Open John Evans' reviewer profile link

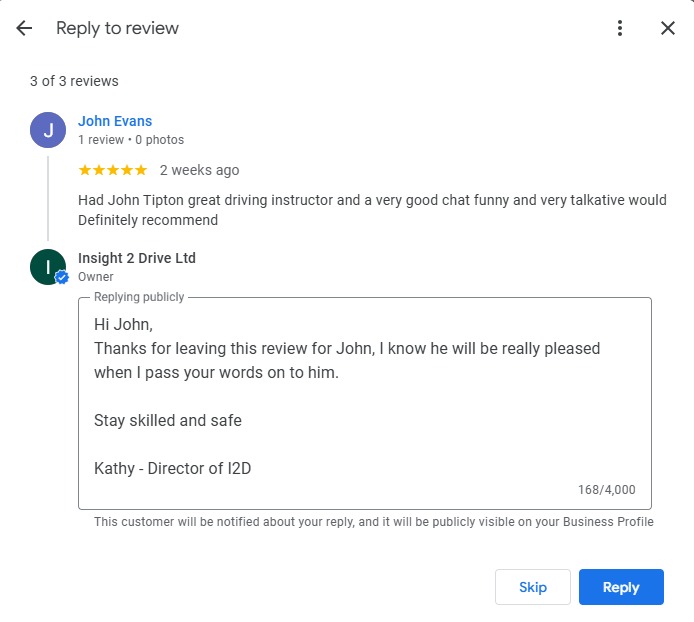click(x=115, y=121)
